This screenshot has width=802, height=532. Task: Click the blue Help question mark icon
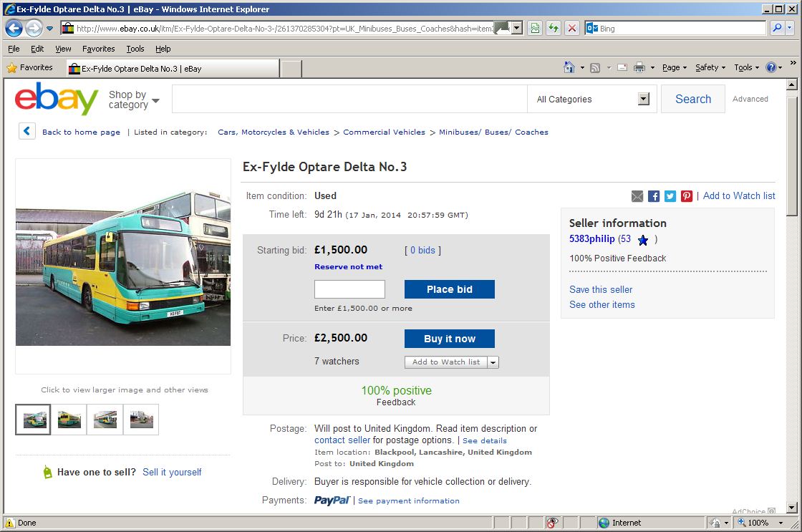(770, 67)
